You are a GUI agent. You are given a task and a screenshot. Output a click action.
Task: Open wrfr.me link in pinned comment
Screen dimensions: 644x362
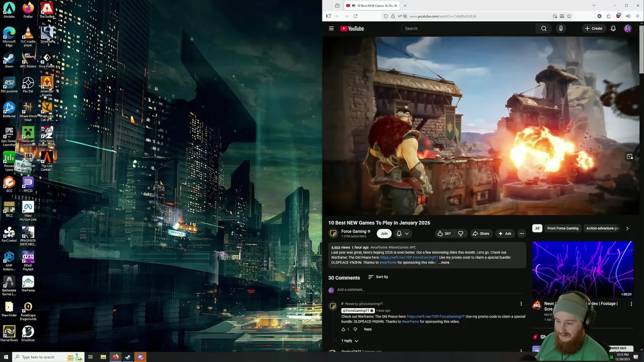coord(436,317)
